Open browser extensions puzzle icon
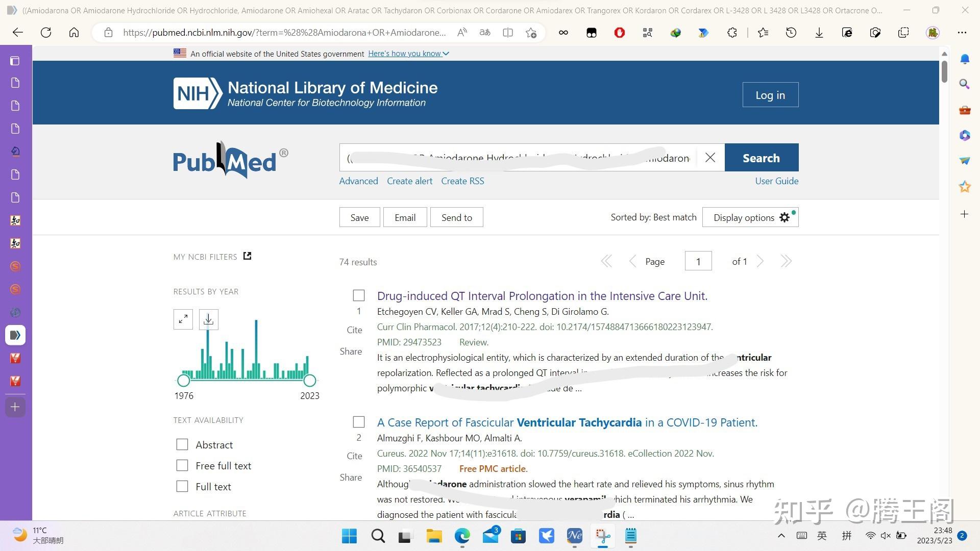The width and height of the screenshot is (980, 551). 732,33
